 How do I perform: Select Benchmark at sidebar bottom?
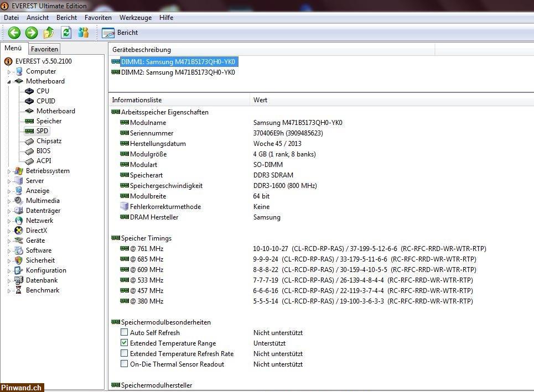(43, 290)
